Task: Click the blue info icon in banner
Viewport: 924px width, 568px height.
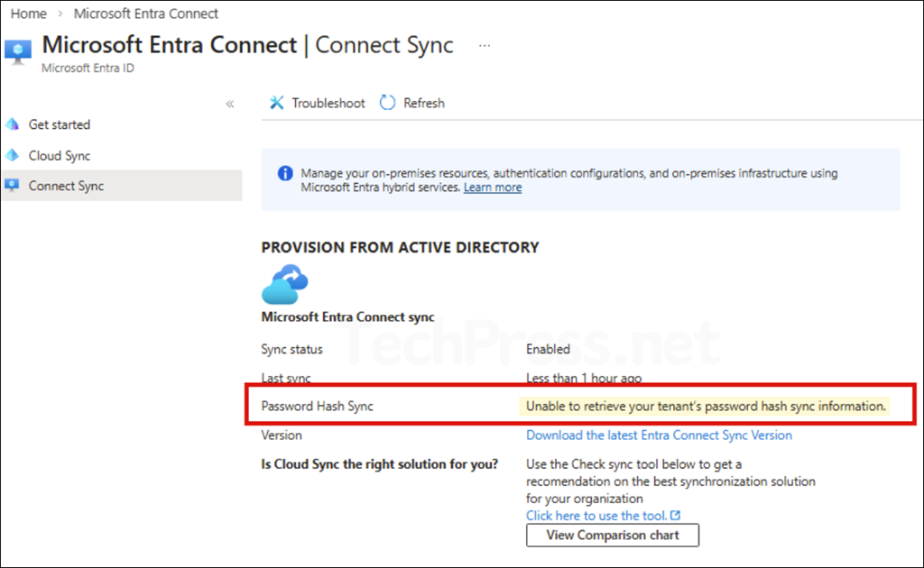Action: (285, 173)
